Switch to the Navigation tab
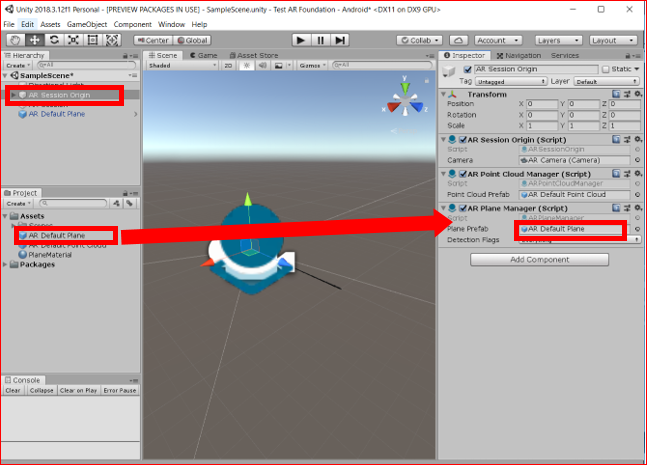The image size is (647, 465). pyautogui.click(x=519, y=55)
